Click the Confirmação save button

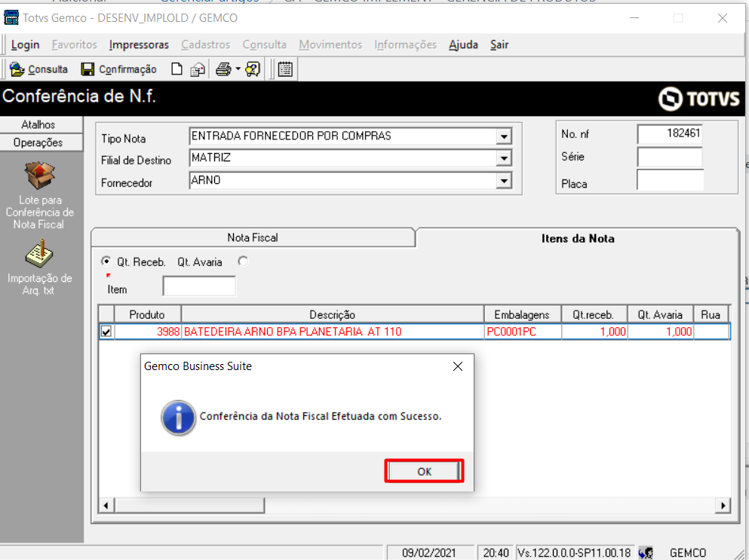(118, 69)
